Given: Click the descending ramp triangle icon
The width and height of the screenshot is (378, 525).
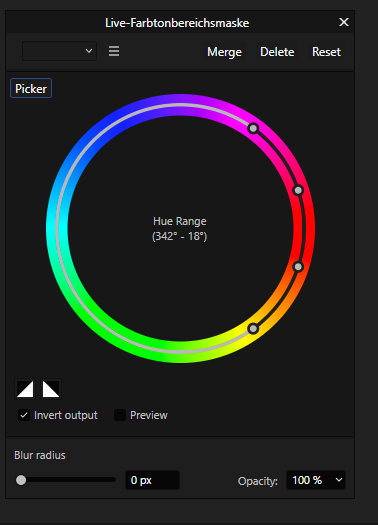Looking at the screenshot, I should (x=51, y=389).
